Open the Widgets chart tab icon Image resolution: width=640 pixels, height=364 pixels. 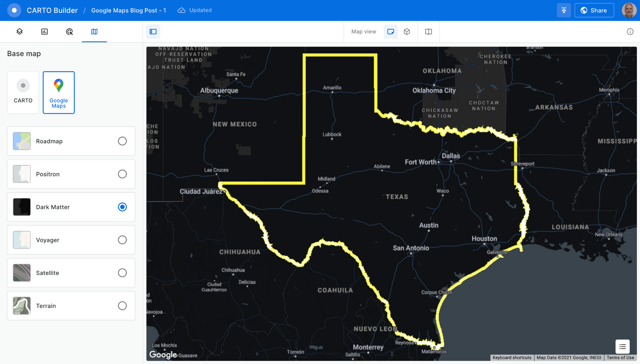44,31
